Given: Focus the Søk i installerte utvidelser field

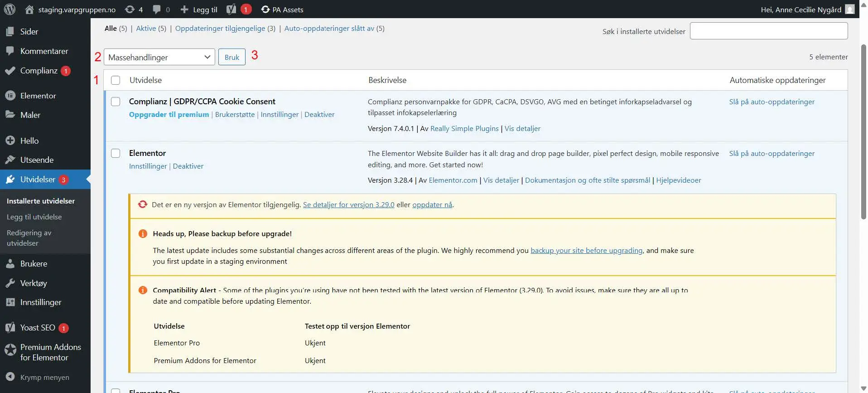Looking at the screenshot, I should (769, 31).
